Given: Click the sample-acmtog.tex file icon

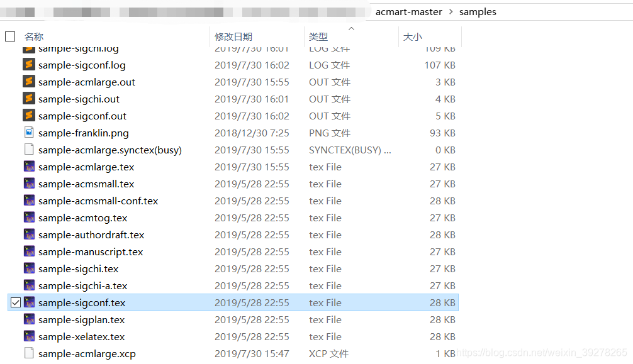Looking at the screenshot, I should (x=29, y=217).
